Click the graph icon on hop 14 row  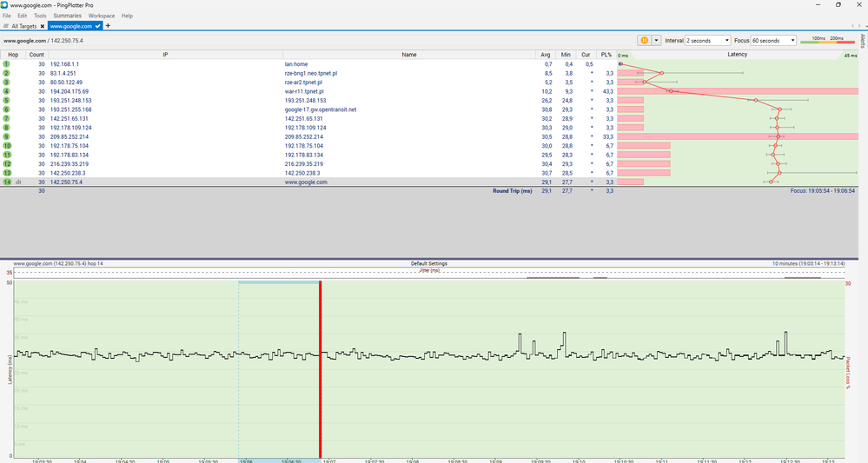click(17, 182)
